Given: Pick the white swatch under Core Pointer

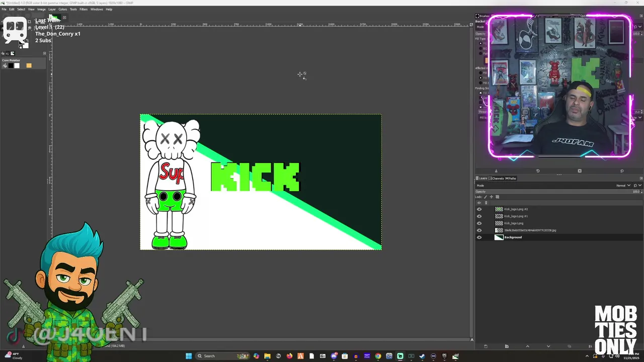Looking at the screenshot, I should click(17, 65).
